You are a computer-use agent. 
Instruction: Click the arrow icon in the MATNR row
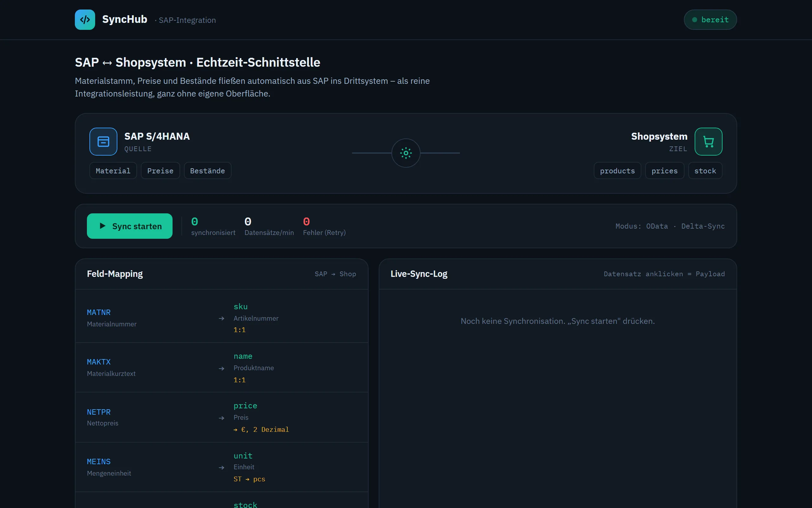[x=221, y=318]
